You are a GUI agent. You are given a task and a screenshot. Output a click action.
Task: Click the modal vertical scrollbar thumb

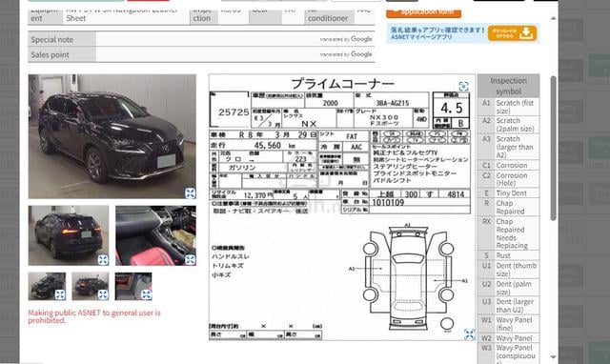[553, 149]
